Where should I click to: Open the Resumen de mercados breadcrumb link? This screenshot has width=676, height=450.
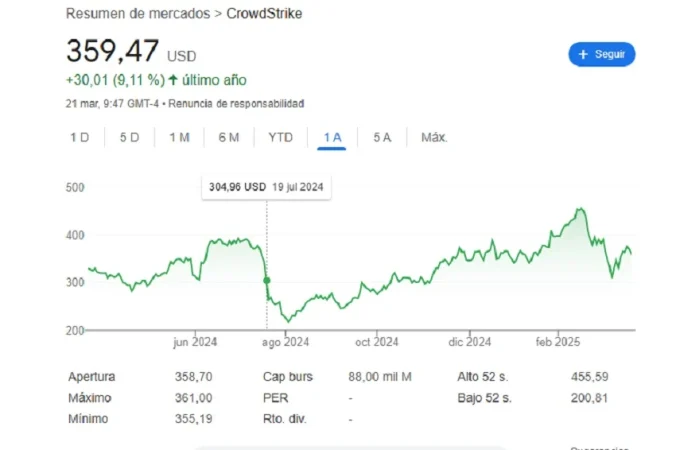click(x=138, y=14)
